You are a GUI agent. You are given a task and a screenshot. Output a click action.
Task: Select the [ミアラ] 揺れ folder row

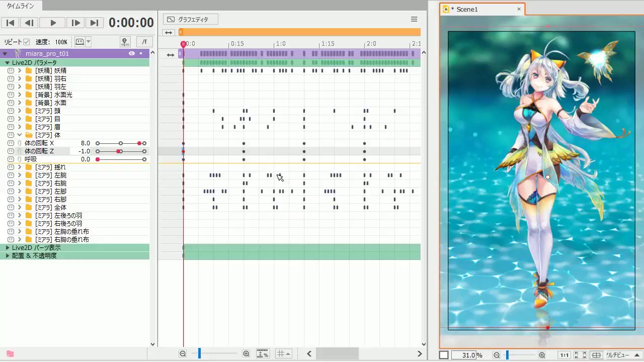[74, 167]
